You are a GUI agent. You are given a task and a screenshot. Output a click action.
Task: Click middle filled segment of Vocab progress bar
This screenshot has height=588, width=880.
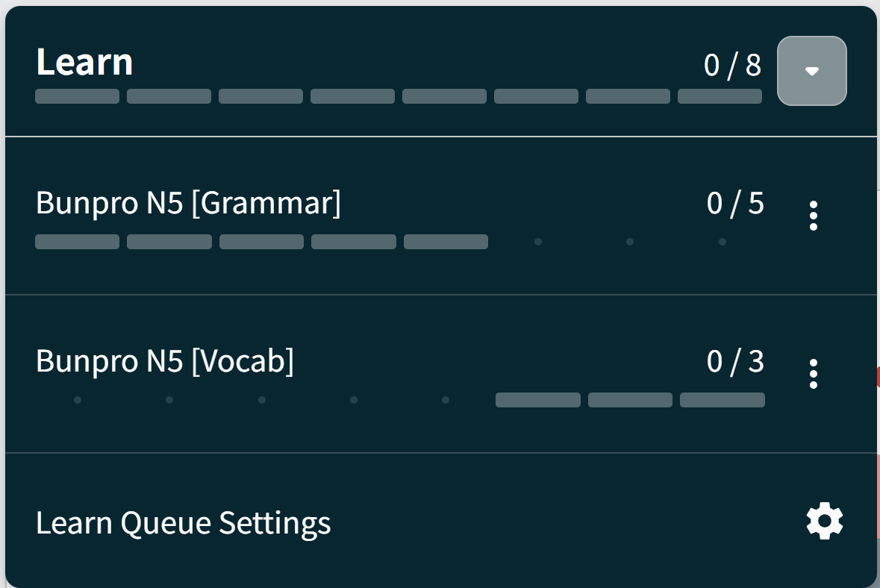coord(630,400)
